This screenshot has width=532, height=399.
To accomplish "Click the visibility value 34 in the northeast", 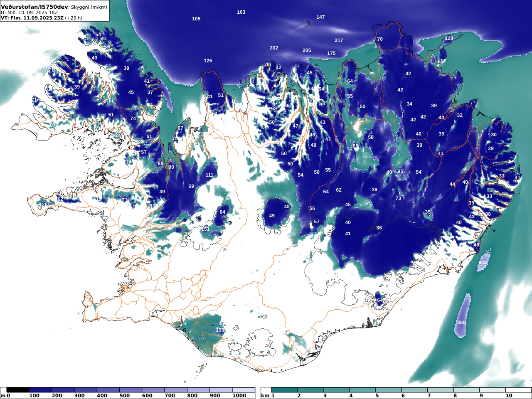I will tap(409, 104).
